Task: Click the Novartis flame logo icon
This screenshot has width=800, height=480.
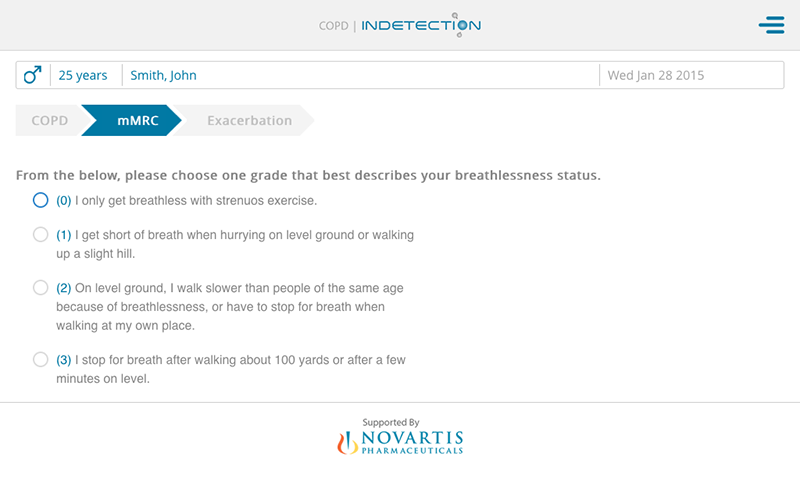Action: point(346,442)
